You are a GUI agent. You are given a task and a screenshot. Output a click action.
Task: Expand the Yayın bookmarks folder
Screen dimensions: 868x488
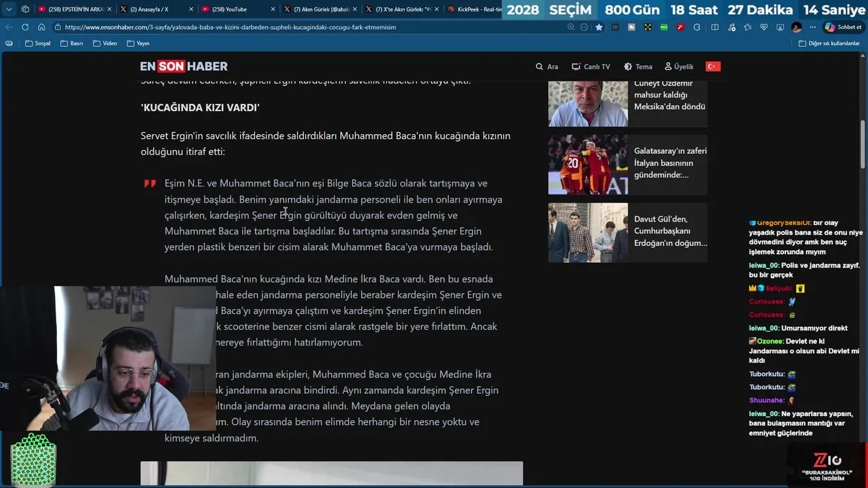138,43
